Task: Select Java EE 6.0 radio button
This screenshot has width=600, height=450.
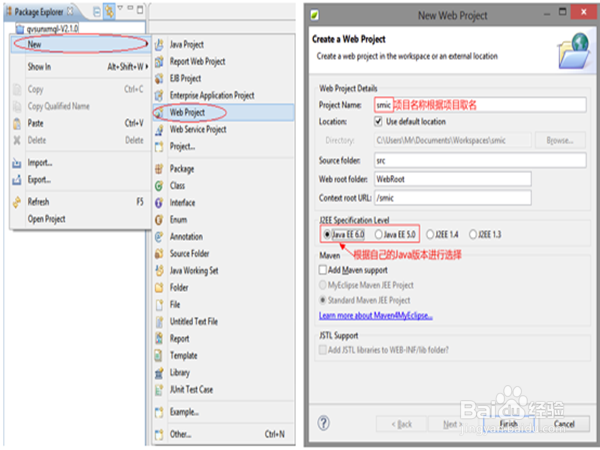Action: (x=327, y=234)
